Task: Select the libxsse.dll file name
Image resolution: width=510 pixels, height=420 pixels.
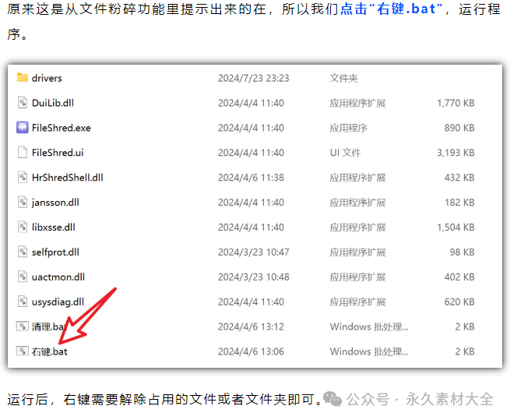Action: click(54, 228)
